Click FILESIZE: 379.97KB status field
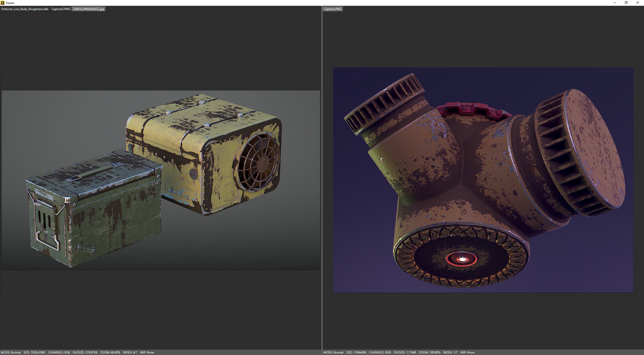Screen dimensions: 644x355 pyautogui.click(x=85, y=352)
